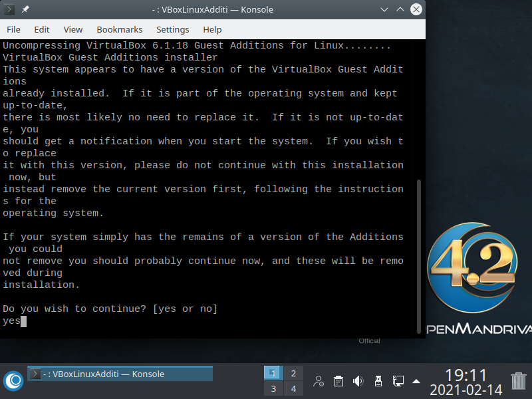Expand hidden system tray icons arrow
This screenshot has width=532, height=399.
coord(416,381)
